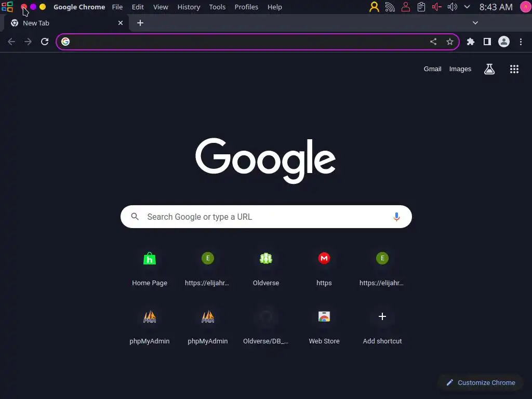The width and height of the screenshot is (532, 399).
Task: Click the Customize Chrome button
Action: 481,382
